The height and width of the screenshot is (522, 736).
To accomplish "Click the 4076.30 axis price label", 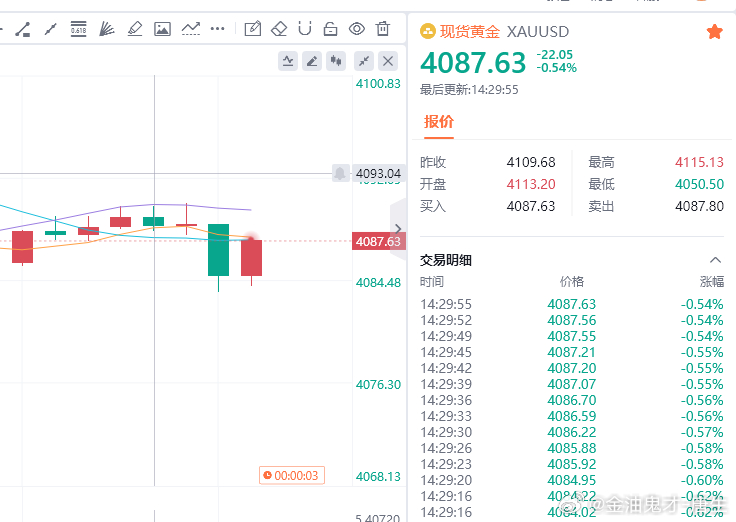I will point(378,385).
